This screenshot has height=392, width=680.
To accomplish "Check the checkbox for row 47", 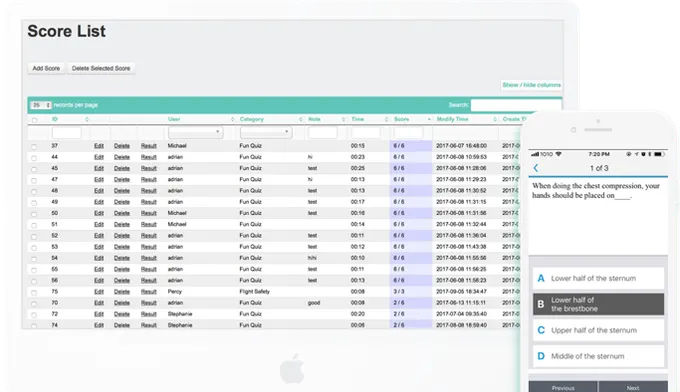I will click(x=34, y=180).
